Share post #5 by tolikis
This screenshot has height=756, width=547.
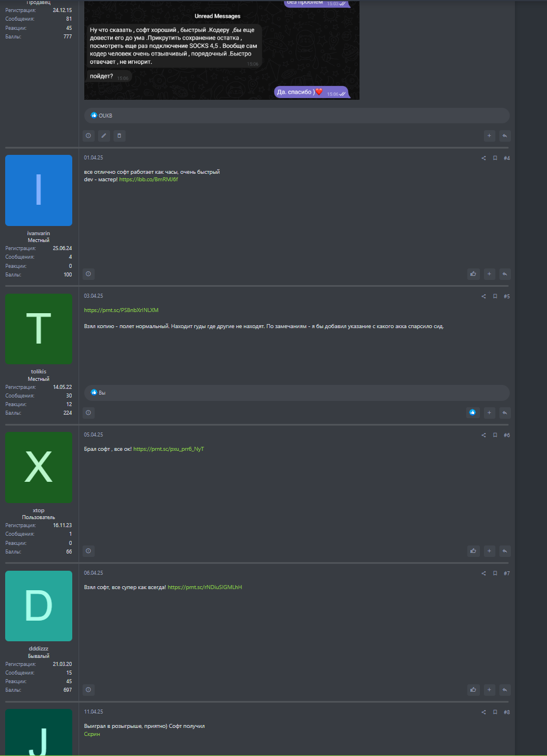click(483, 297)
